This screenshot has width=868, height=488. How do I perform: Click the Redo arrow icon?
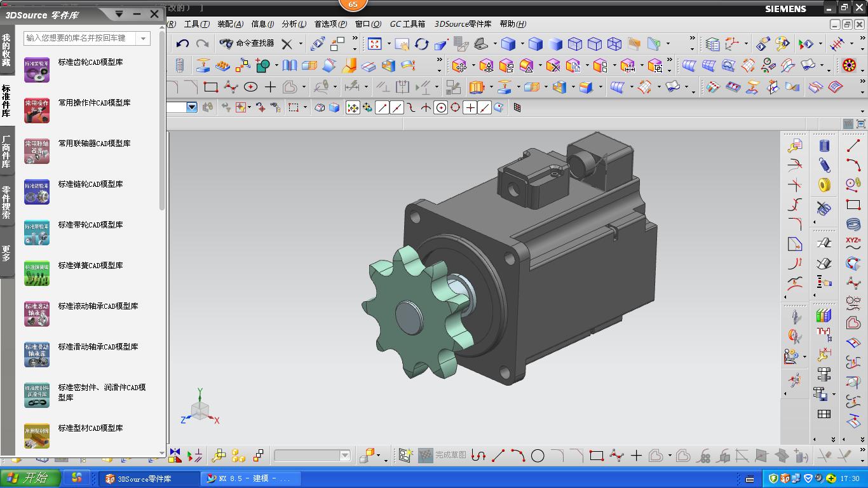[203, 44]
